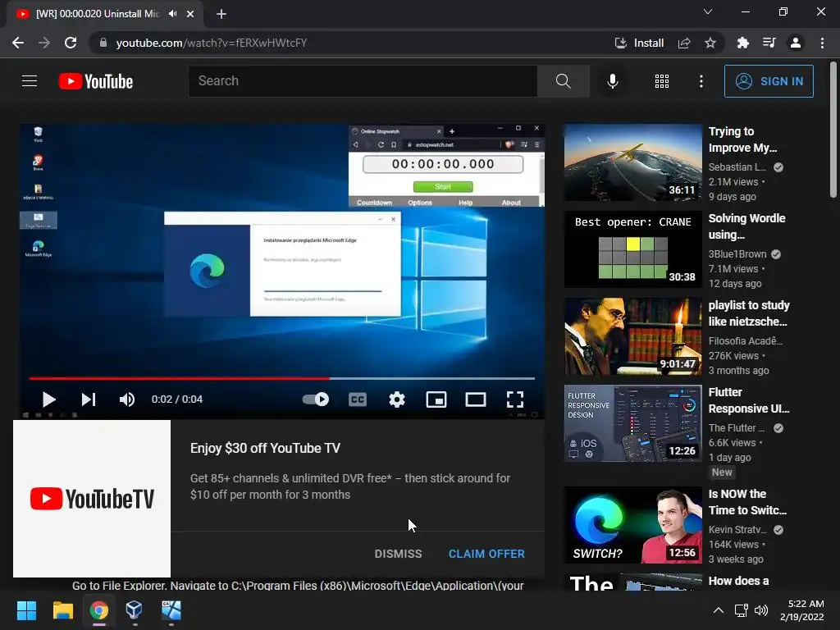Play the paused video
Screen dimensions: 840x630
click(48, 399)
